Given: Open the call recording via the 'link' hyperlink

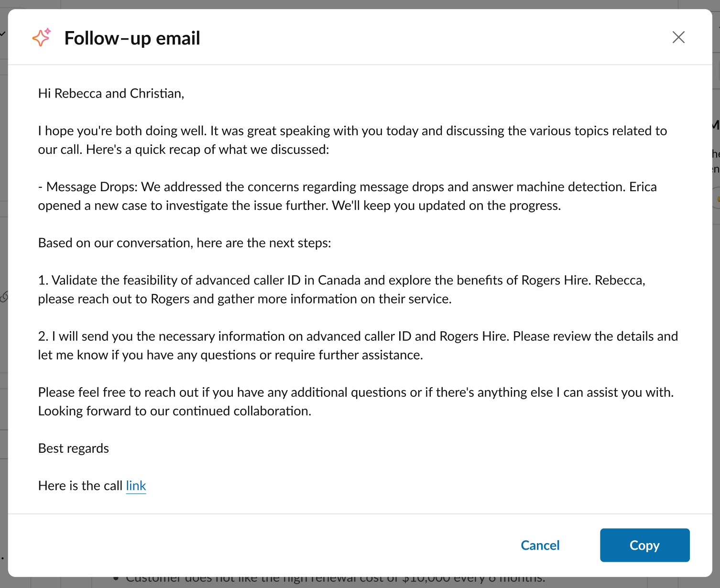Looking at the screenshot, I should tap(136, 486).
